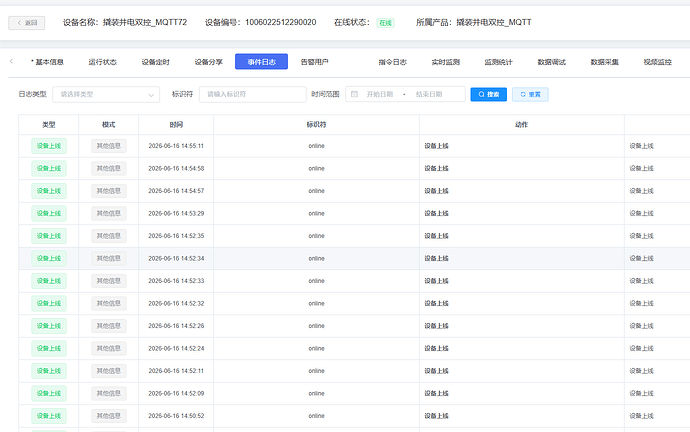Click timestamp 2026-06-16 14:55:11
Screen dimensions: 690x432
tap(176, 146)
